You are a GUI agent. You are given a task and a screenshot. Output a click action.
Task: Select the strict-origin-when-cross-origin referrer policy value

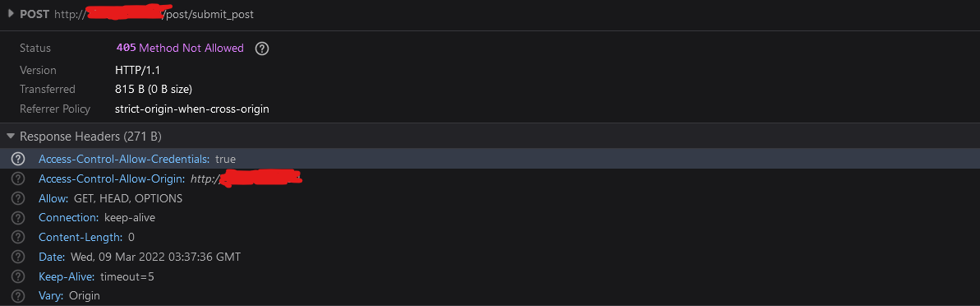[192, 109]
